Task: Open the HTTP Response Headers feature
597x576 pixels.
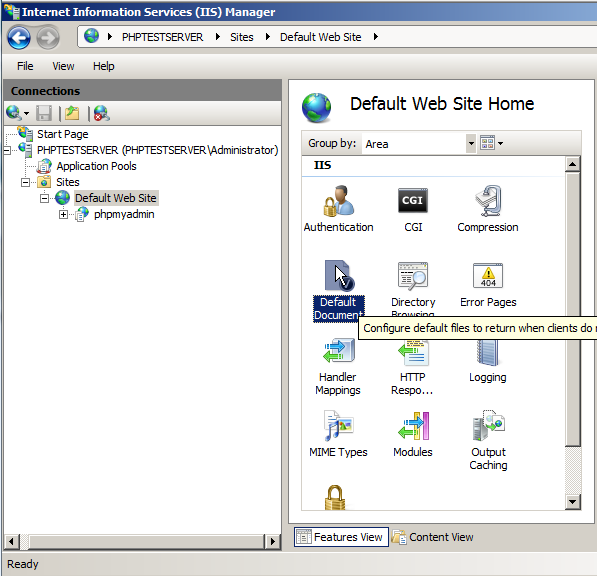Action: (412, 367)
